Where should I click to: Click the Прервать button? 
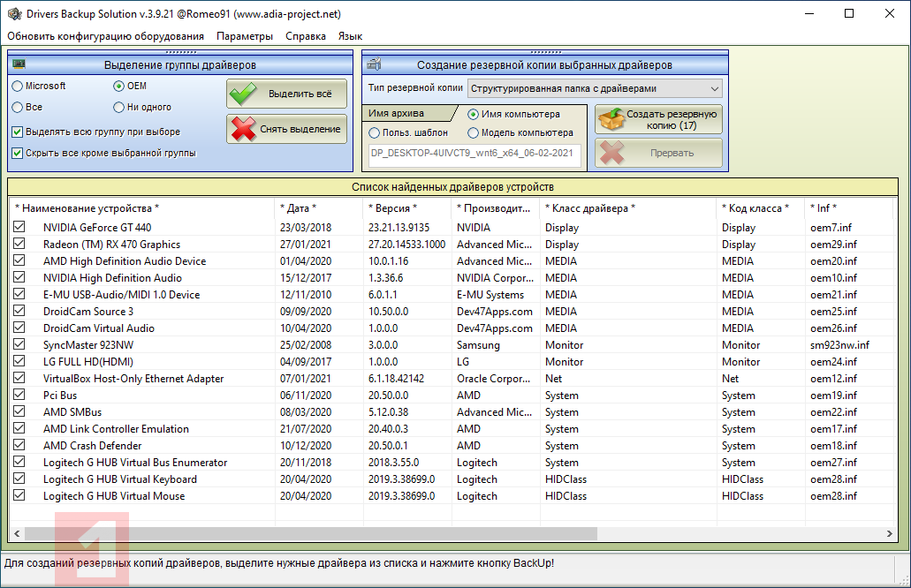(659, 154)
